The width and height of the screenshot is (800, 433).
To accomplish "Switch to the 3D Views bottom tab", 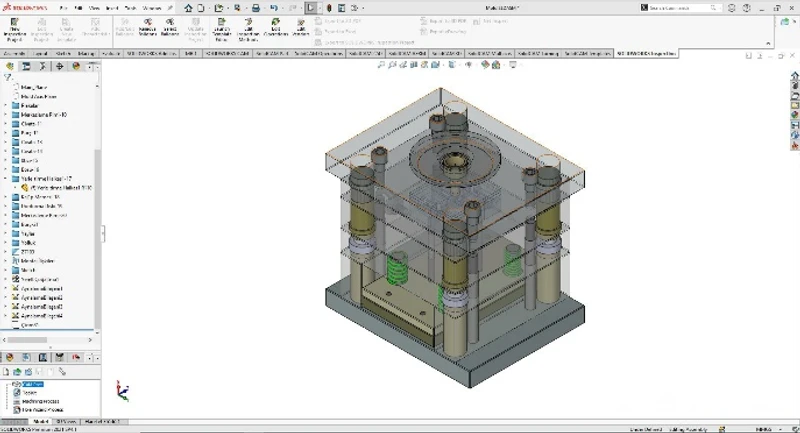I will [66, 422].
